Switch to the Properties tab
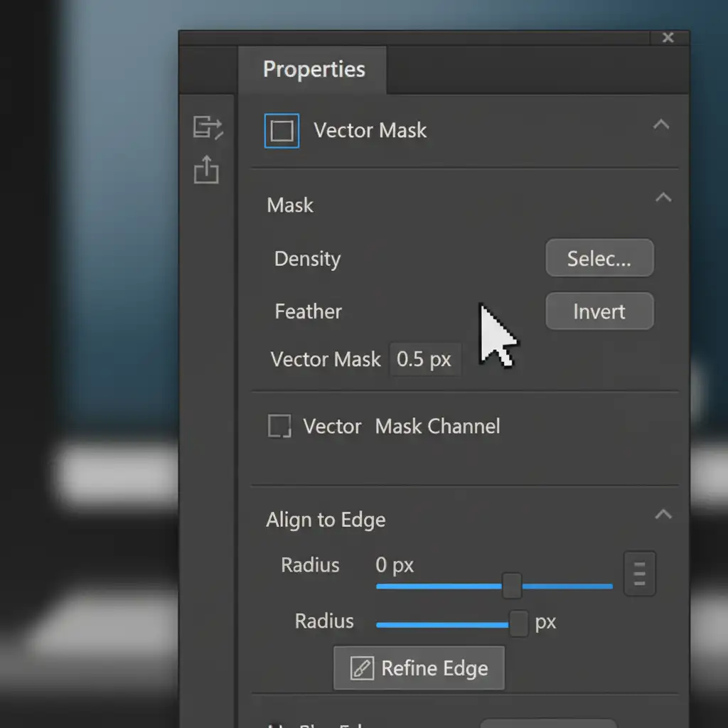Viewport: 728px width, 728px height. click(x=314, y=70)
